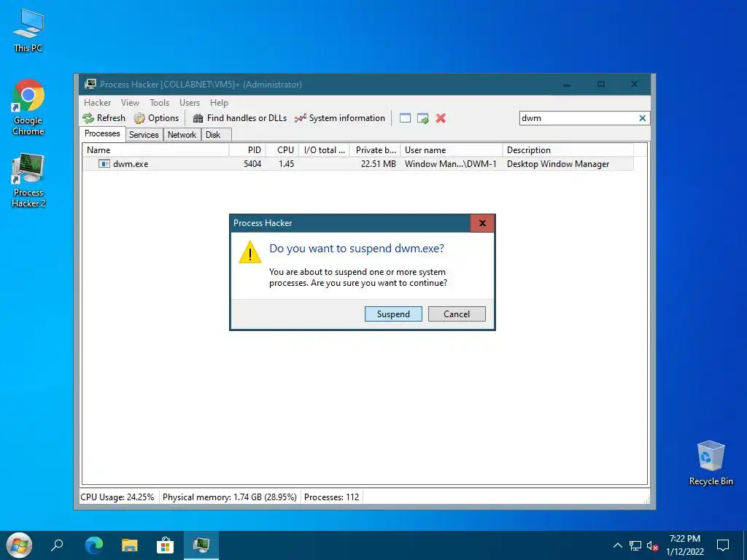The width and height of the screenshot is (747, 560).
Task: Sort by the CPU column header
Action: point(282,150)
